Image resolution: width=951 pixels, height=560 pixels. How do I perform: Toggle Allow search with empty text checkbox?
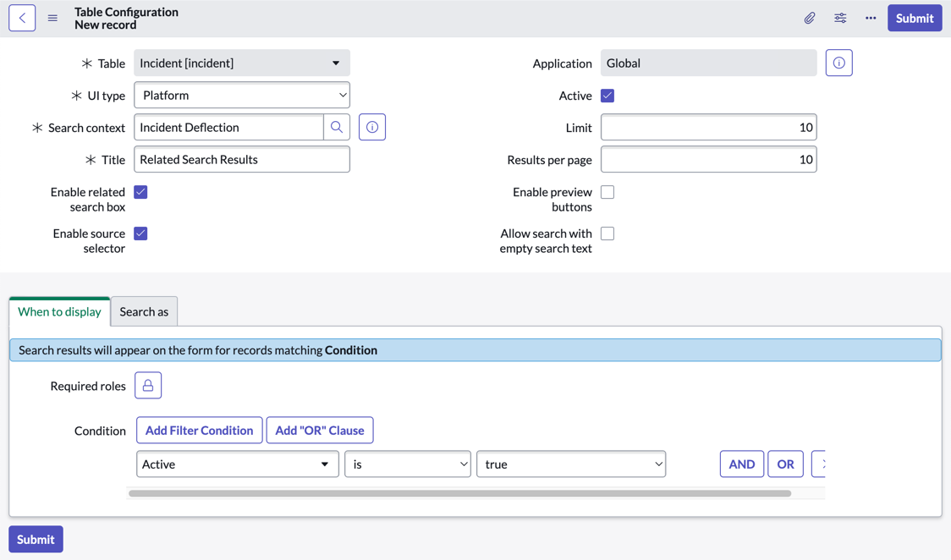point(607,233)
